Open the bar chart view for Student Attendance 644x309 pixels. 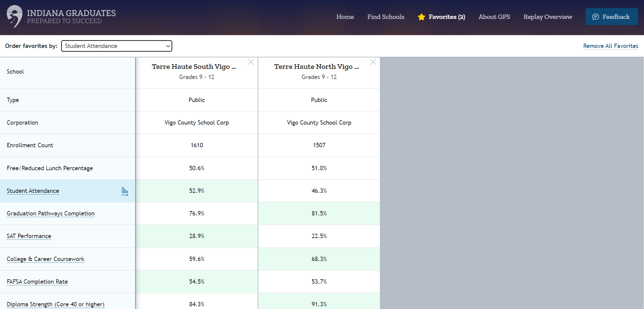point(125,191)
